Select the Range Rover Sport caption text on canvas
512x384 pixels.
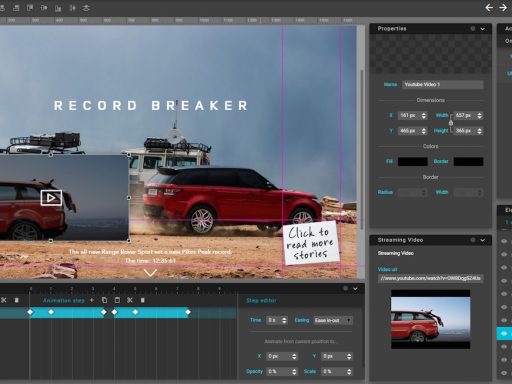pos(150,256)
